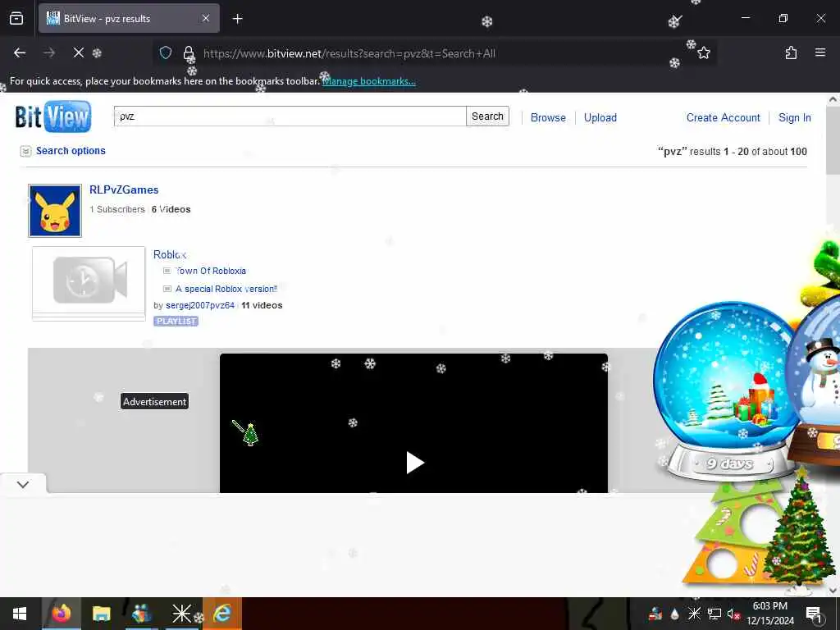Click the BitView logo
Screen dimensions: 840x630
(53, 116)
